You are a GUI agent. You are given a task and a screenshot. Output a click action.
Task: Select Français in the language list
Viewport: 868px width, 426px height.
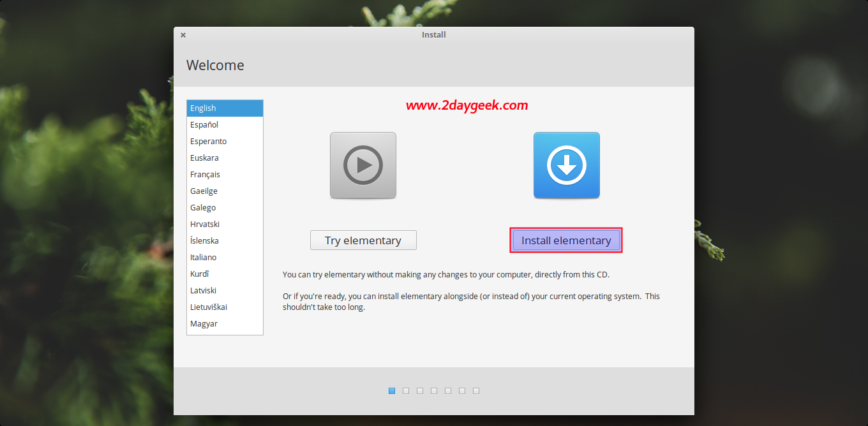(x=225, y=175)
